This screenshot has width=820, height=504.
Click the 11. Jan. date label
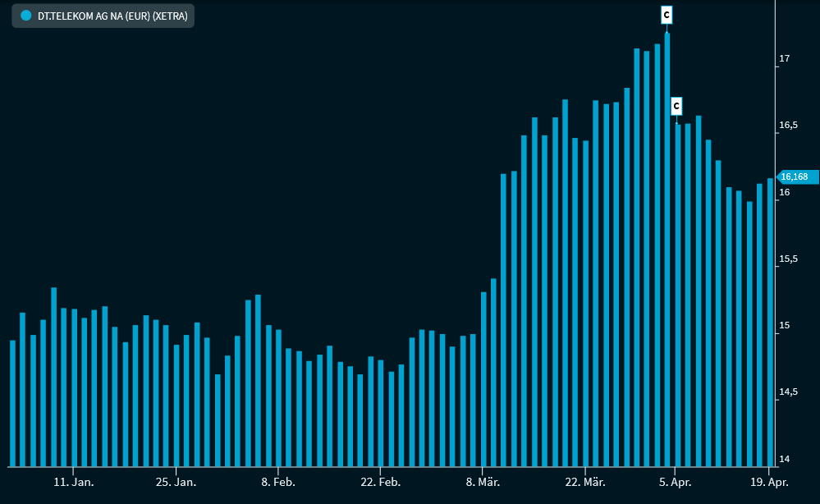pos(74,483)
